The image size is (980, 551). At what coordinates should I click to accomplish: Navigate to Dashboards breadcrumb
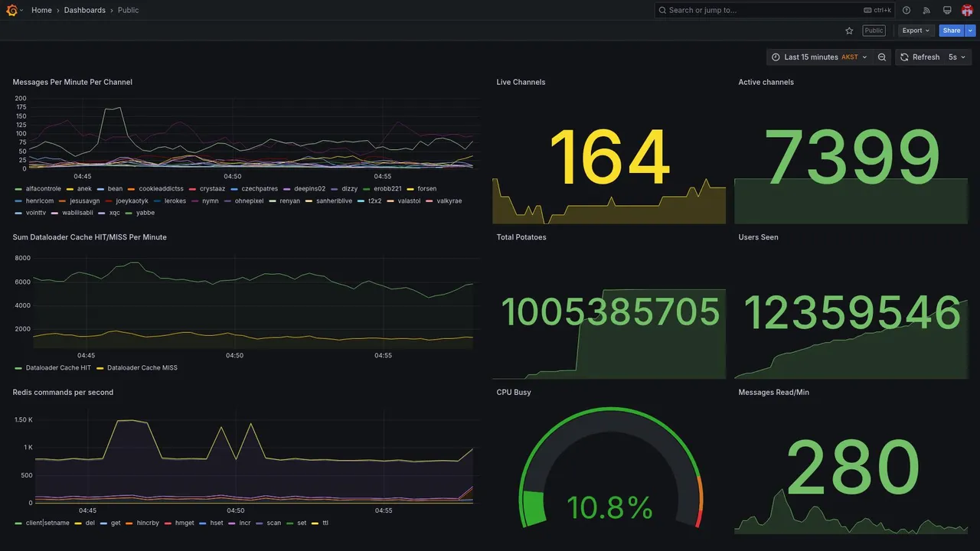pos(85,10)
